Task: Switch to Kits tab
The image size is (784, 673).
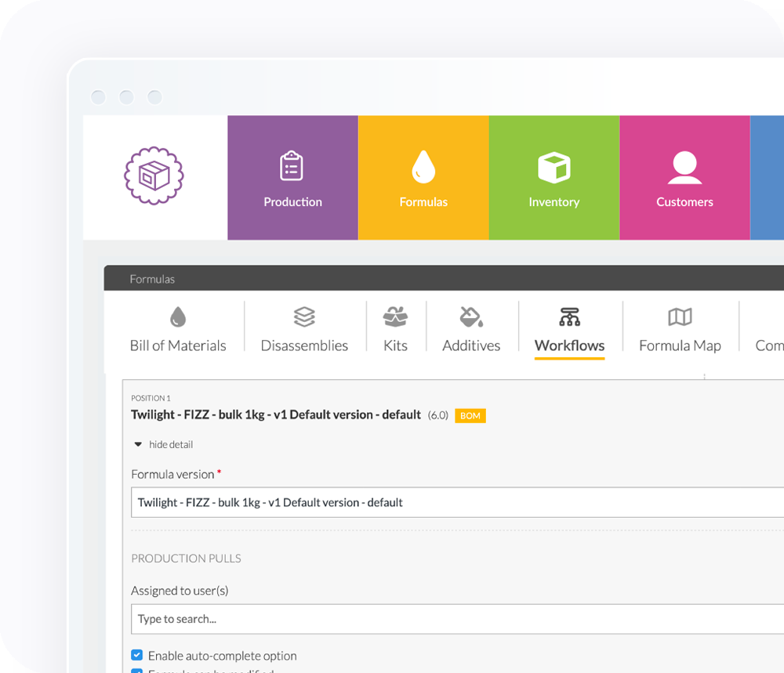Action: pyautogui.click(x=395, y=346)
